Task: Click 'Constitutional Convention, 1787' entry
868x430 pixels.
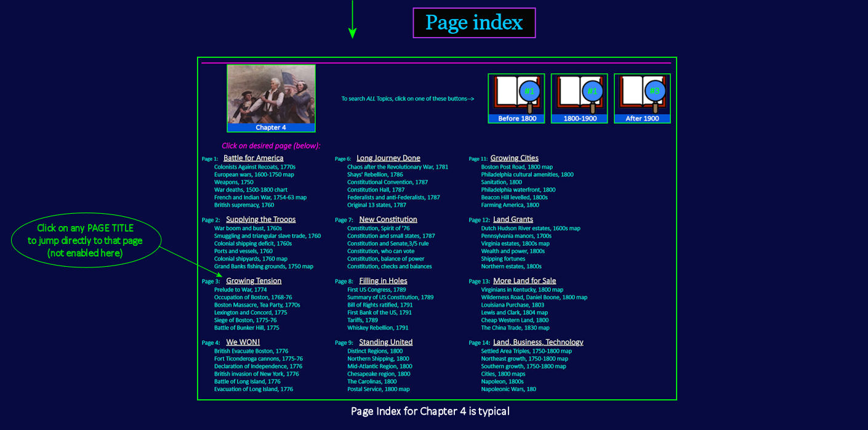Action: coord(388,182)
